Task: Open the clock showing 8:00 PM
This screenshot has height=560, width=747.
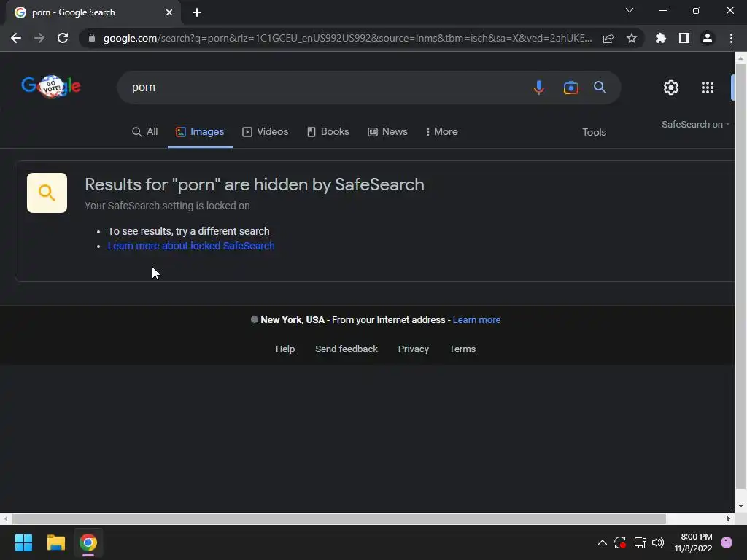Action: pyautogui.click(x=693, y=542)
